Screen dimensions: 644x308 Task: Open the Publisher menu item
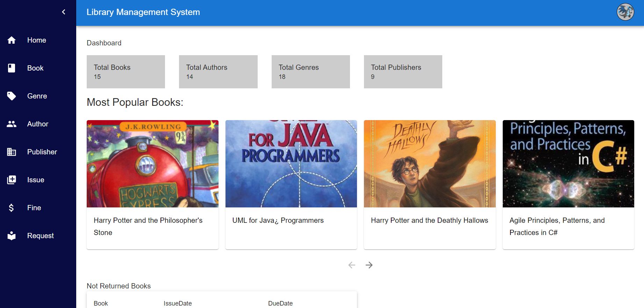[42, 152]
